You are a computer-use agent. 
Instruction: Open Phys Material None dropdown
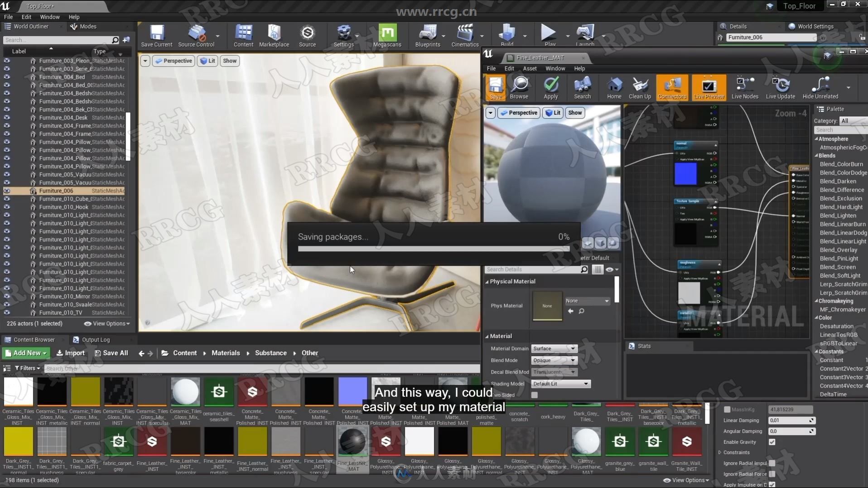[587, 301]
